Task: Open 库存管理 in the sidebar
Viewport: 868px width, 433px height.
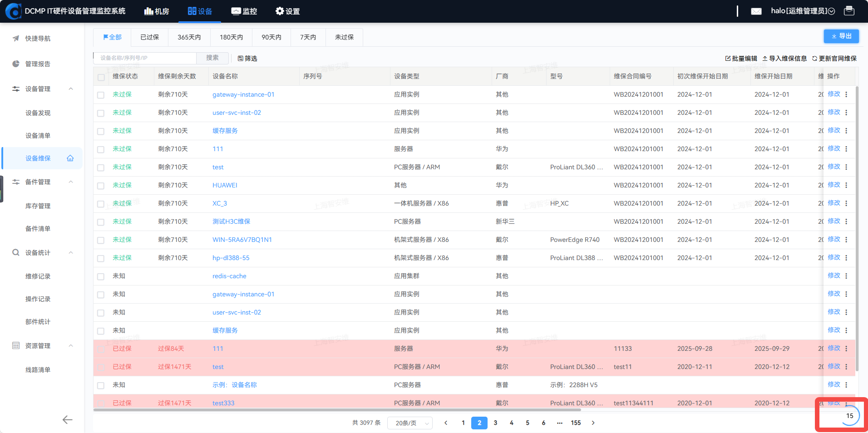Action: point(38,206)
